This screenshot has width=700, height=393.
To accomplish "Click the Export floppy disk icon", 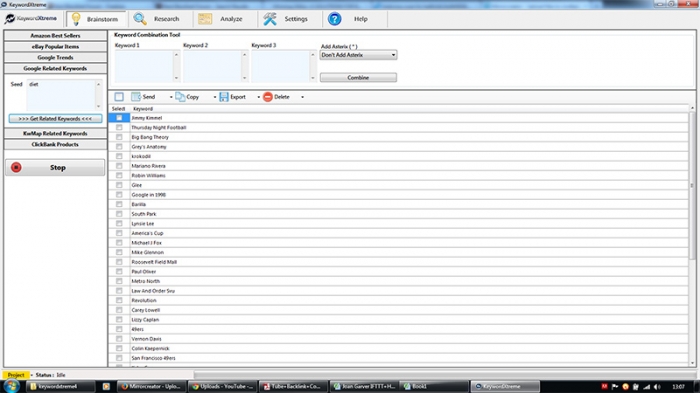I will click(x=224, y=97).
